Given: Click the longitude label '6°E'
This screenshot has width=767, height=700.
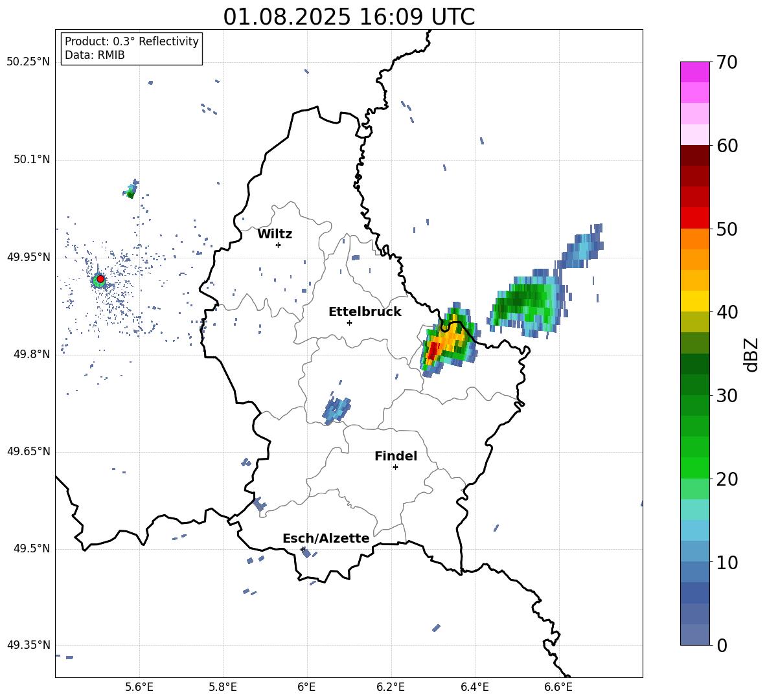Looking at the screenshot, I should (306, 687).
